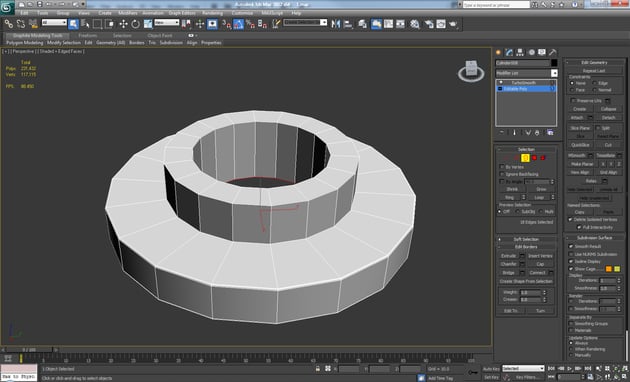
Task: Toggle Delete Isolated Vertices checkbox
Action: [x=570, y=219]
